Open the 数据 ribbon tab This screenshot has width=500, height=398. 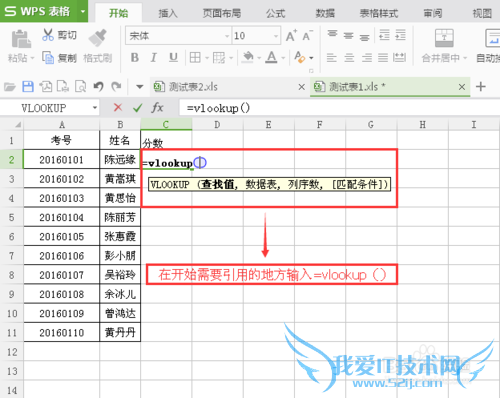(x=325, y=13)
